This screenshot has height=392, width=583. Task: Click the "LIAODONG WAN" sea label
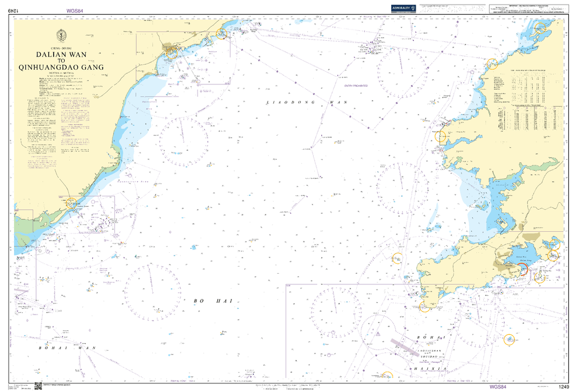307,102
